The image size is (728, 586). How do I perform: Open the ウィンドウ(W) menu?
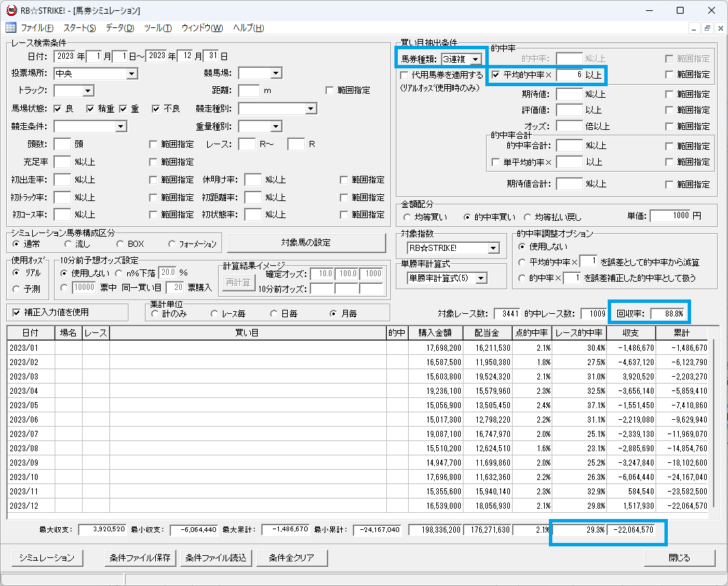click(202, 28)
